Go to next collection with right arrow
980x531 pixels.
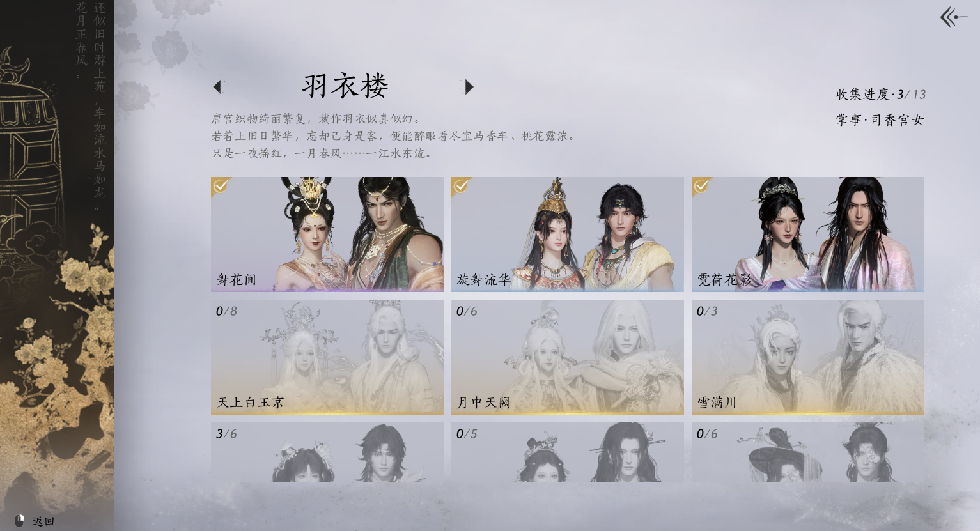click(469, 87)
